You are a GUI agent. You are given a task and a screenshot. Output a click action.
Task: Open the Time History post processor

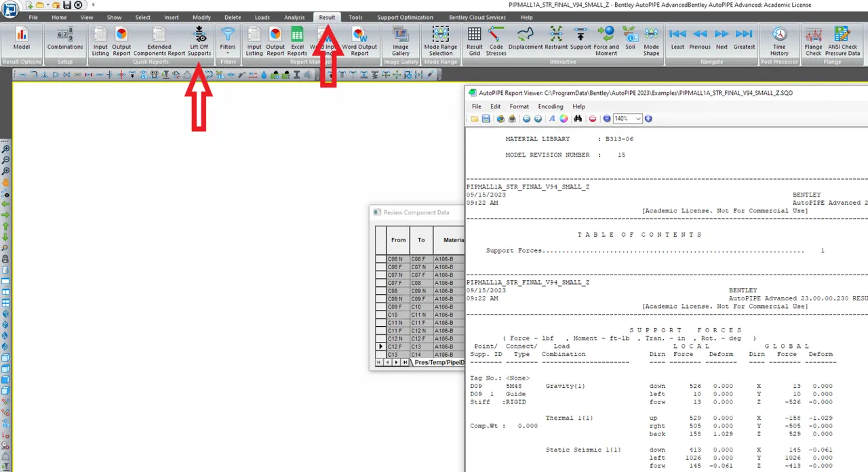(779, 42)
